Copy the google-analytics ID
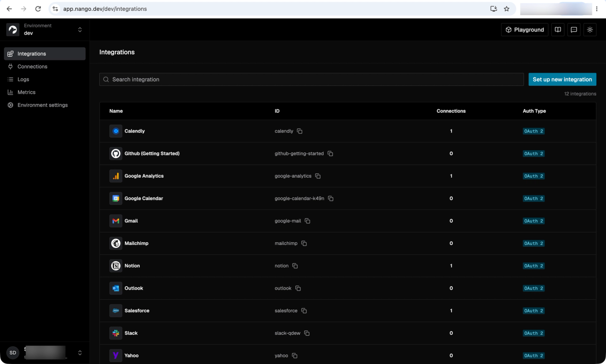This screenshot has width=606, height=364. click(318, 176)
